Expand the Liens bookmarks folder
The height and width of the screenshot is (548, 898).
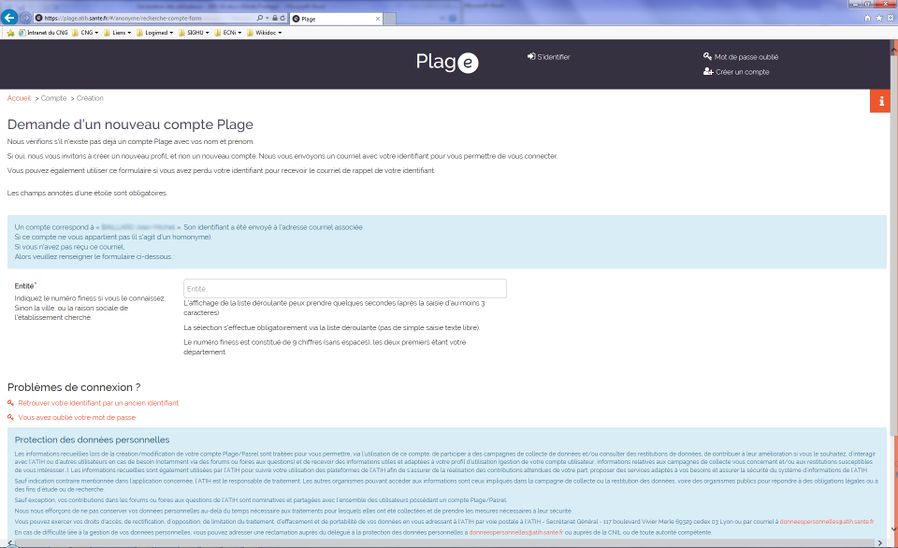click(x=117, y=33)
